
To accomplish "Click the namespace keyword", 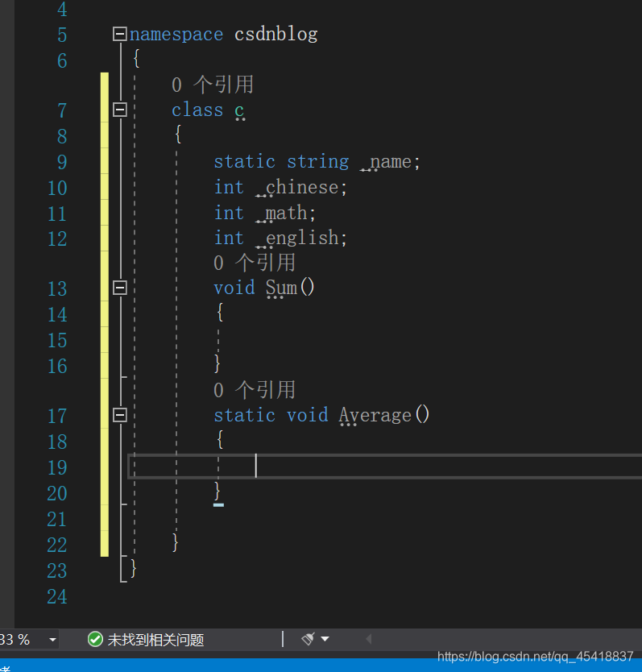I will click(176, 35).
